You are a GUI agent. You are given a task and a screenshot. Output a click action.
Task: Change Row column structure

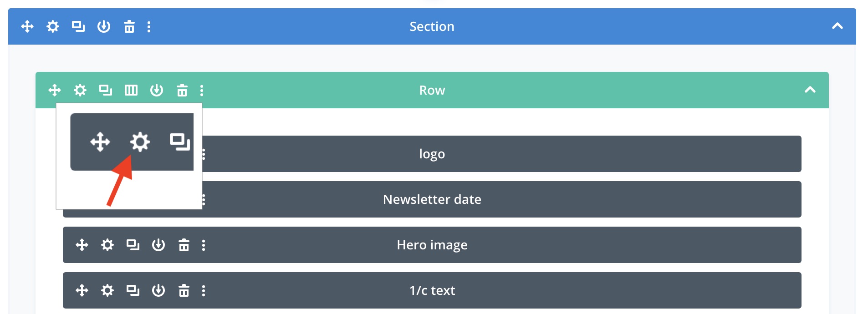coord(131,90)
